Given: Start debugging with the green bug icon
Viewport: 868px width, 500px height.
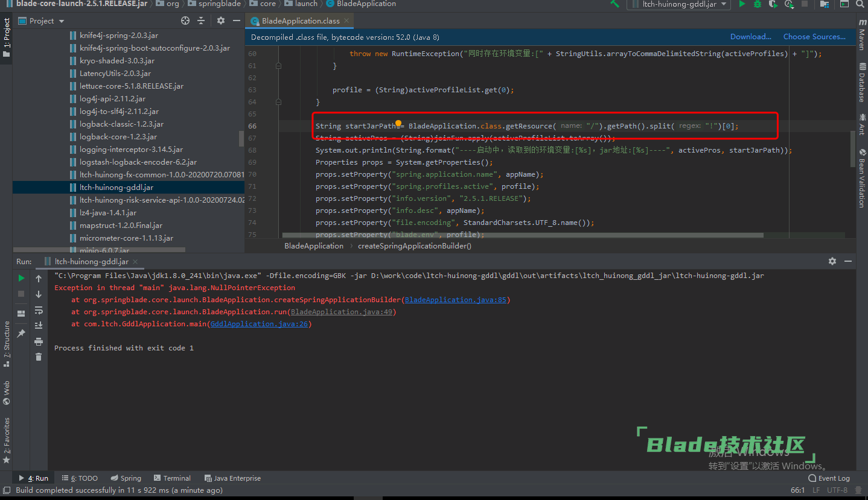Looking at the screenshot, I should click(758, 4).
